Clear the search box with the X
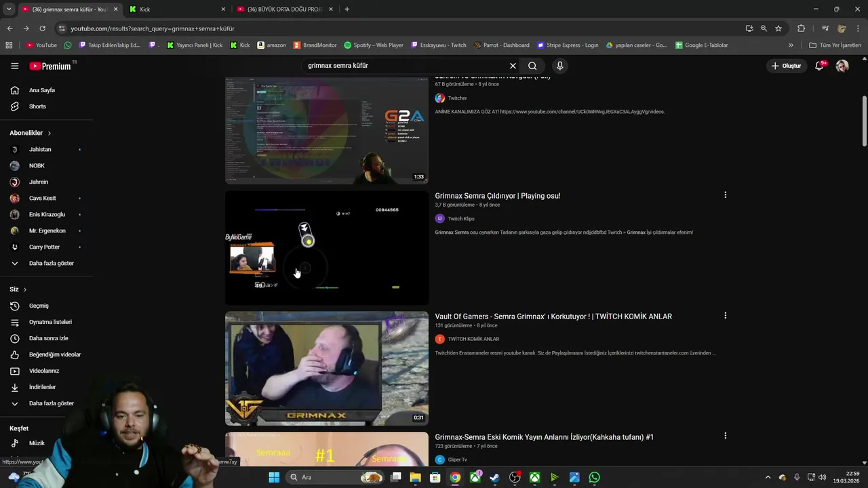 pos(513,66)
